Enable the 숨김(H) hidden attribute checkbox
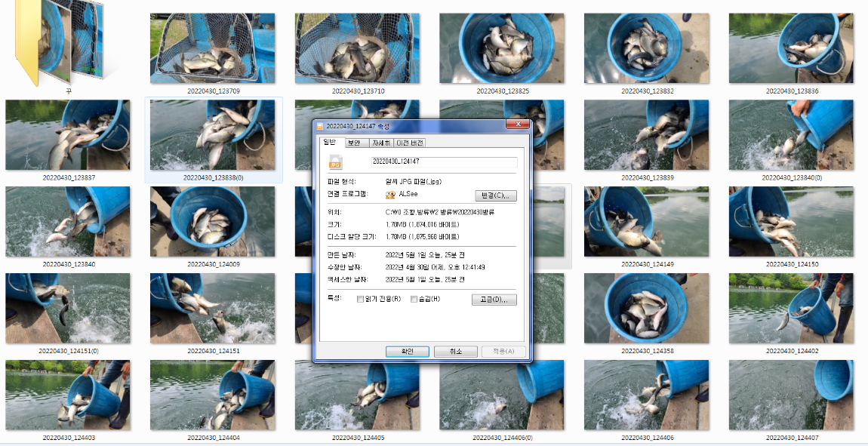 pyautogui.click(x=414, y=300)
